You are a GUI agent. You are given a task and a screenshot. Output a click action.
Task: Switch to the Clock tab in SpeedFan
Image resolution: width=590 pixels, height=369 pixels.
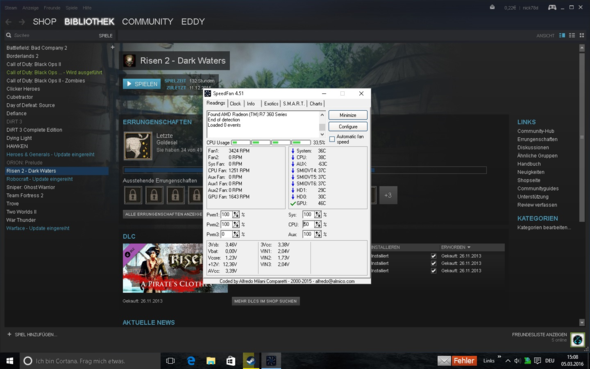tap(236, 104)
